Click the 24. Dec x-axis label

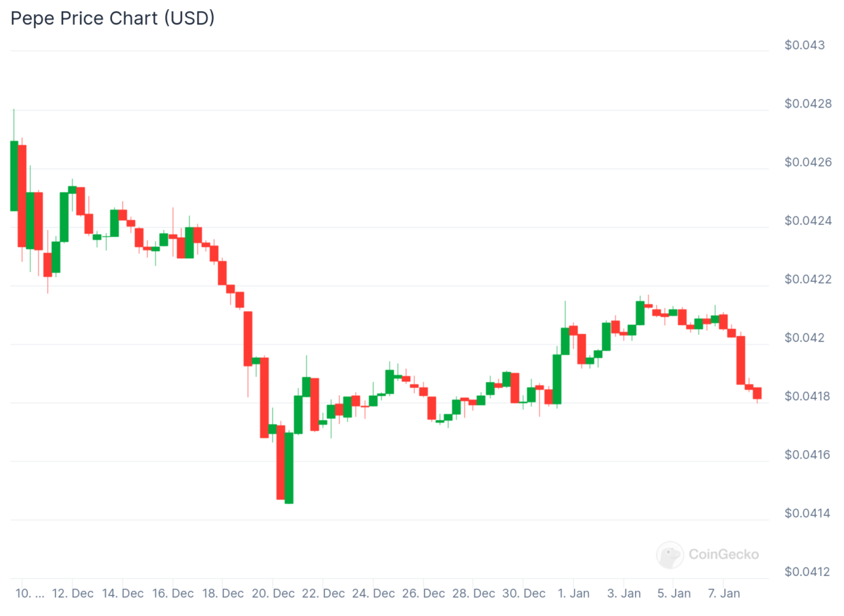(x=373, y=593)
